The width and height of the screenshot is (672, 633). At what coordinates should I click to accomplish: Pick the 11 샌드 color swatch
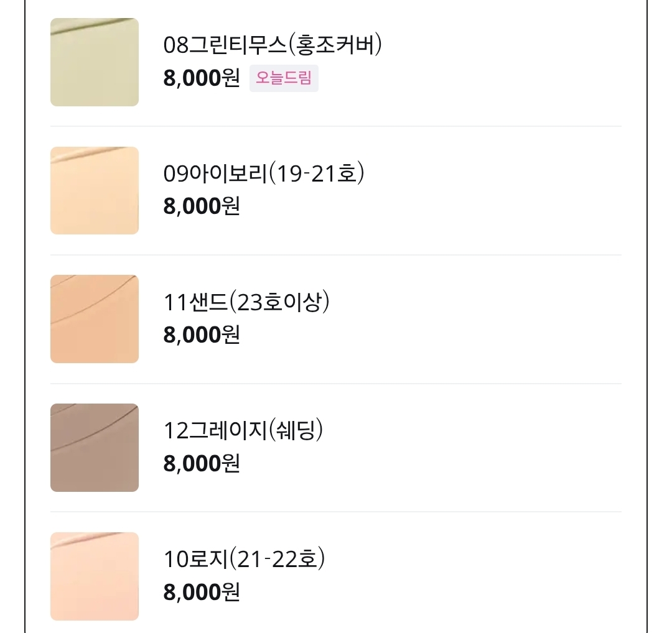(95, 319)
